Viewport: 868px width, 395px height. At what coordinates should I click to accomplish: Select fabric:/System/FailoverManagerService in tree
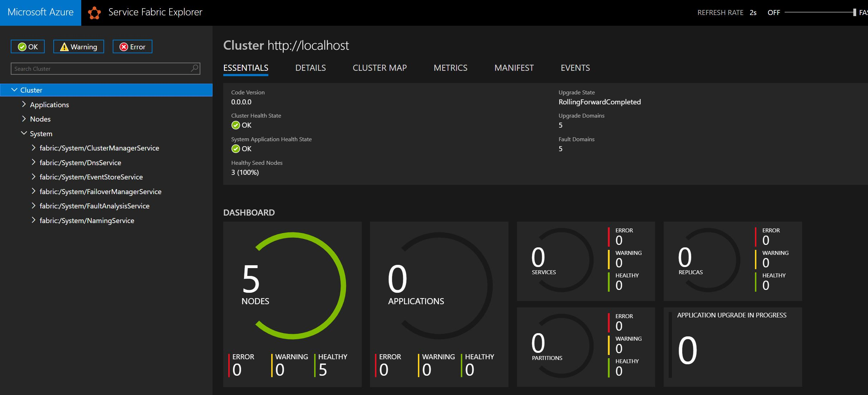tap(101, 192)
